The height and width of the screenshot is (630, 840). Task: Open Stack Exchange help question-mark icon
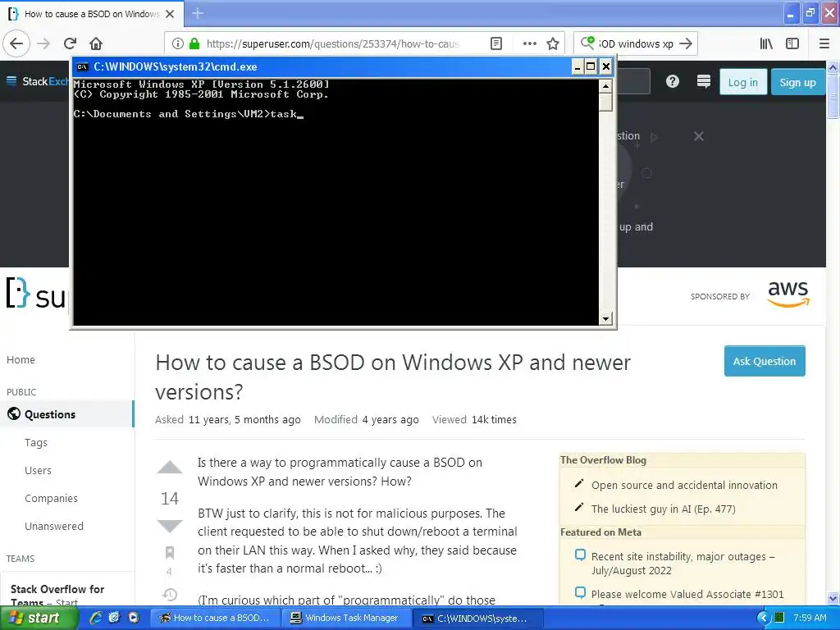[x=673, y=81]
